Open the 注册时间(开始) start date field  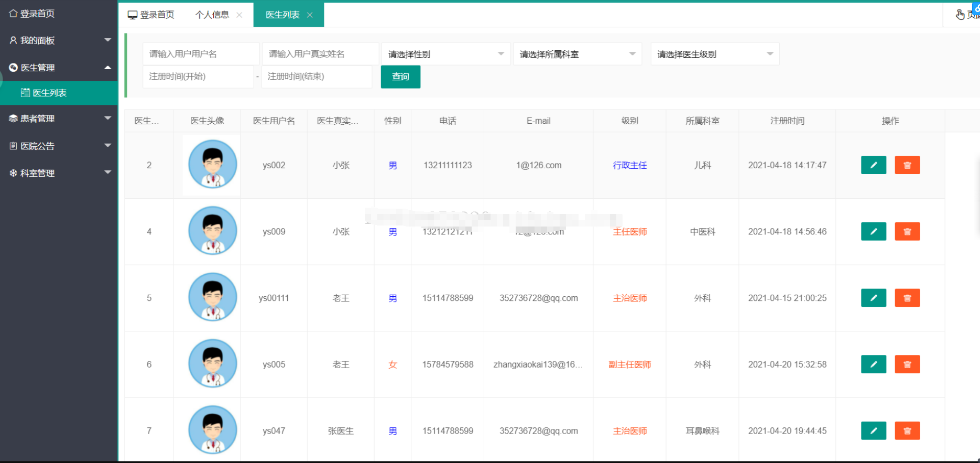click(x=198, y=77)
